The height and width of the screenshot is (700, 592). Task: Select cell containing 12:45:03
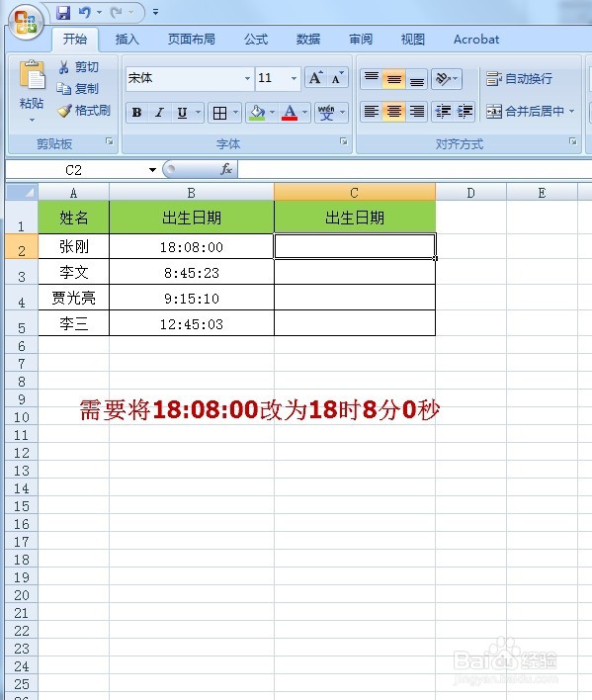192,323
